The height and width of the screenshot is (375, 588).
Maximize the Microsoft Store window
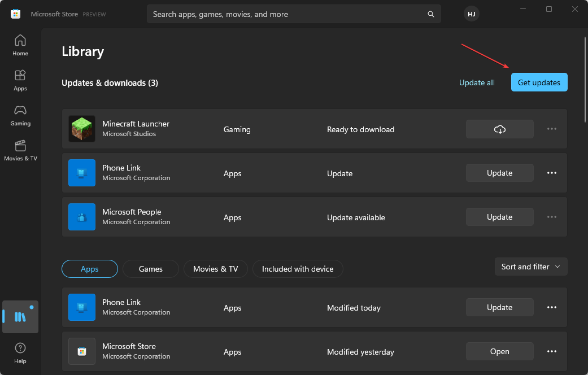tap(548, 9)
